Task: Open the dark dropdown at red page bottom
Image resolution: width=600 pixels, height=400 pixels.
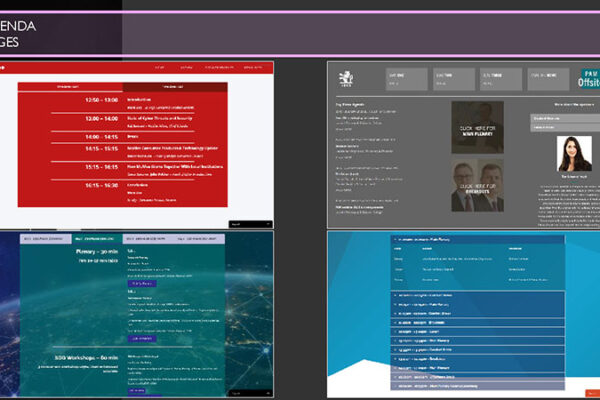Action: (248, 224)
